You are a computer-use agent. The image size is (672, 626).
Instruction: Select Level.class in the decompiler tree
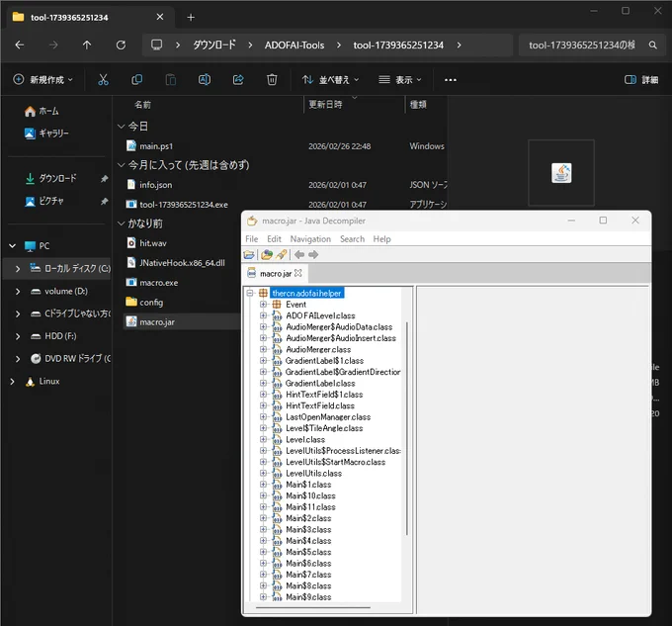305,439
